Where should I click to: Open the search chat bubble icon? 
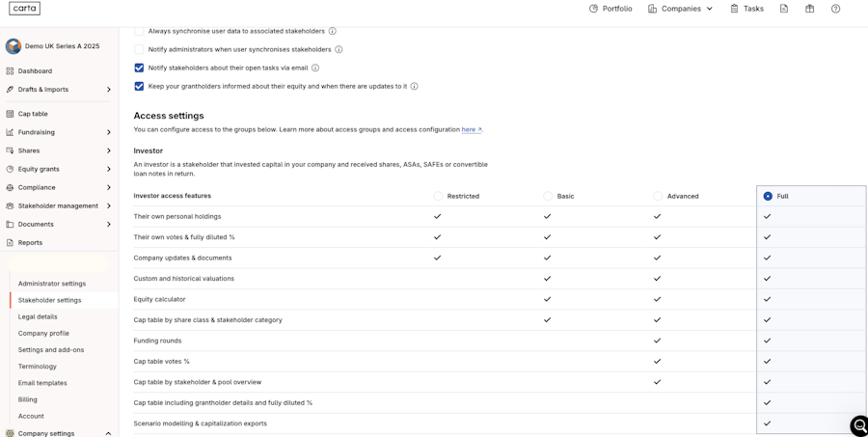pyautogui.click(x=859, y=425)
